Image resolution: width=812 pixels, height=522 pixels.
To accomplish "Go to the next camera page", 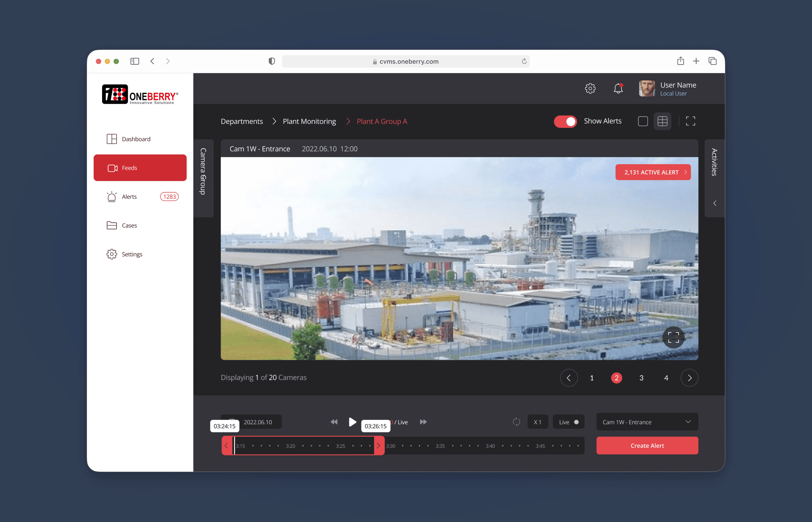I will point(689,378).
